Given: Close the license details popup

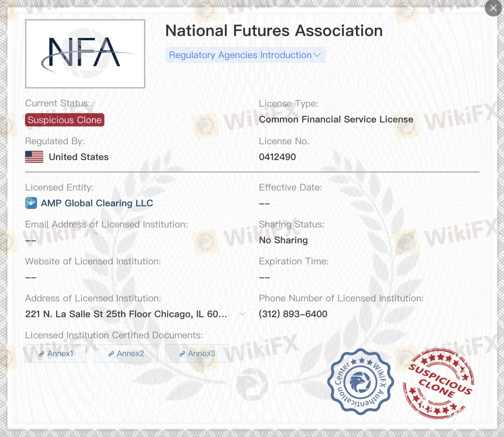Looking at the screenshot, I should 493,8.
